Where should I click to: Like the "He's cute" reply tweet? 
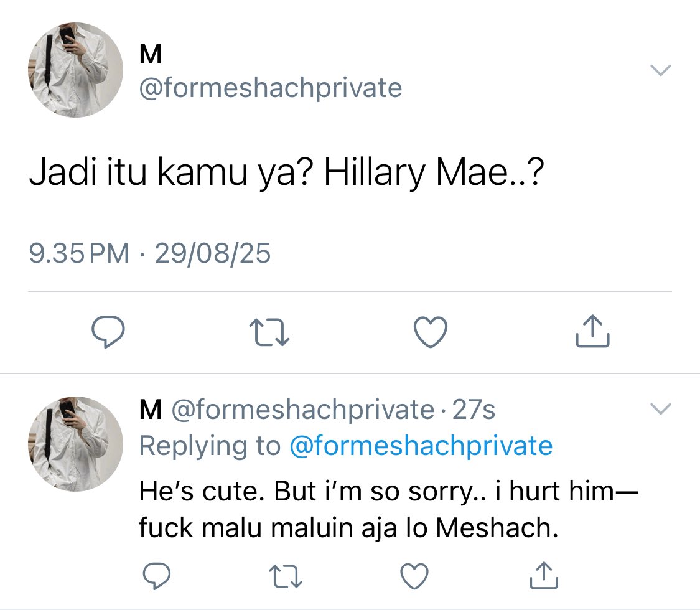pyautogui.click(x=413, y=576)
